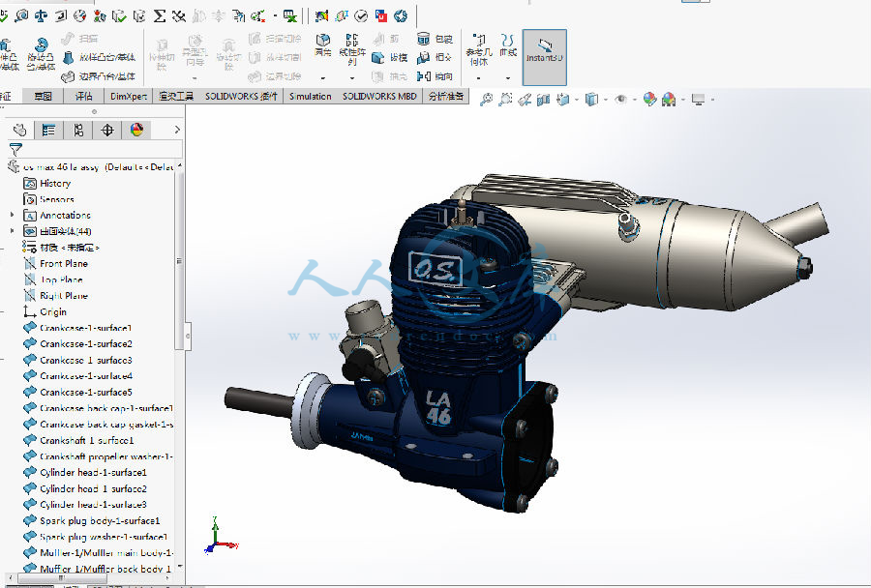
Task: Click the Zoom to Fit magnifier icon
Action: [x=486, y=100]
